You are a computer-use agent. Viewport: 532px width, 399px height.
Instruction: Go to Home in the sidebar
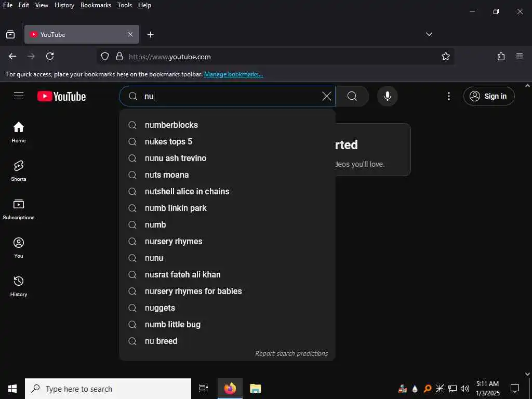[x=19, y=132]
